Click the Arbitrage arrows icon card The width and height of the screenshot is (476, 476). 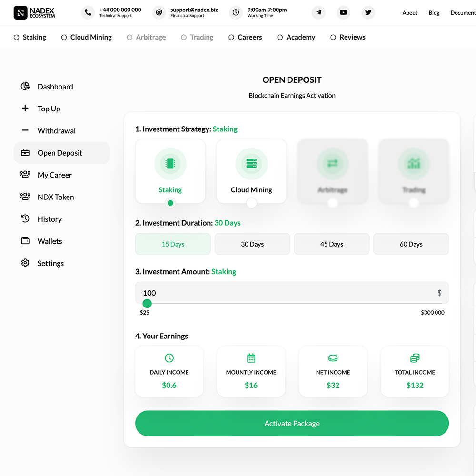[333, 164]
